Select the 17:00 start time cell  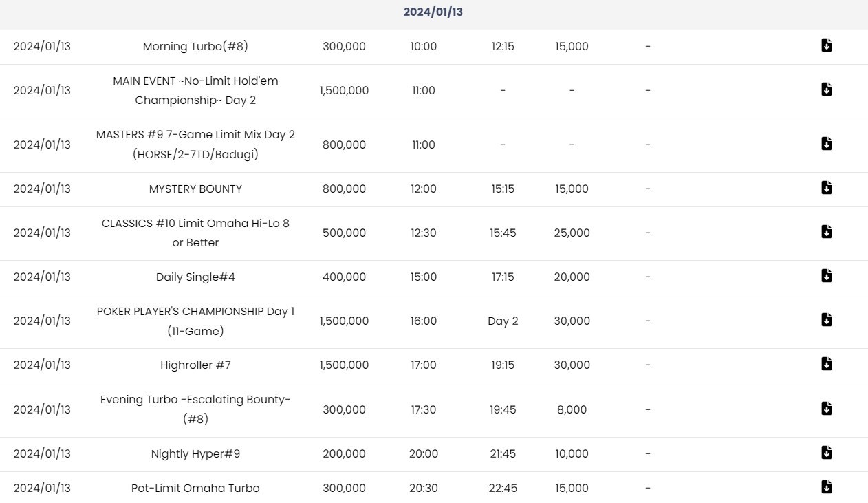(x=424, y=365)
